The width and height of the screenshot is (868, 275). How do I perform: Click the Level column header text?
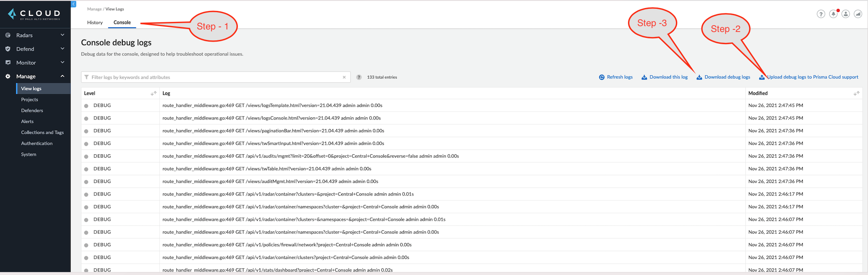[90, 93]
